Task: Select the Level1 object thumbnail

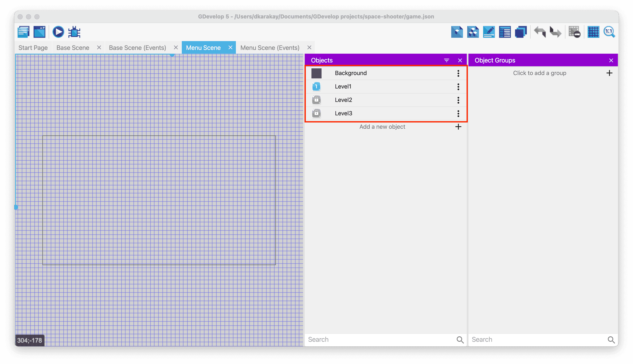Action: pyautogui.click(x=316, y=87)
